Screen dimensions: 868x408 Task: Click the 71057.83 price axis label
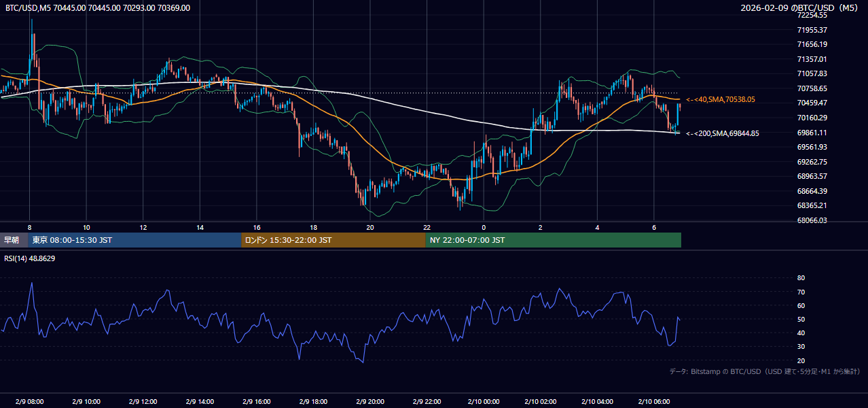point(812,73)
